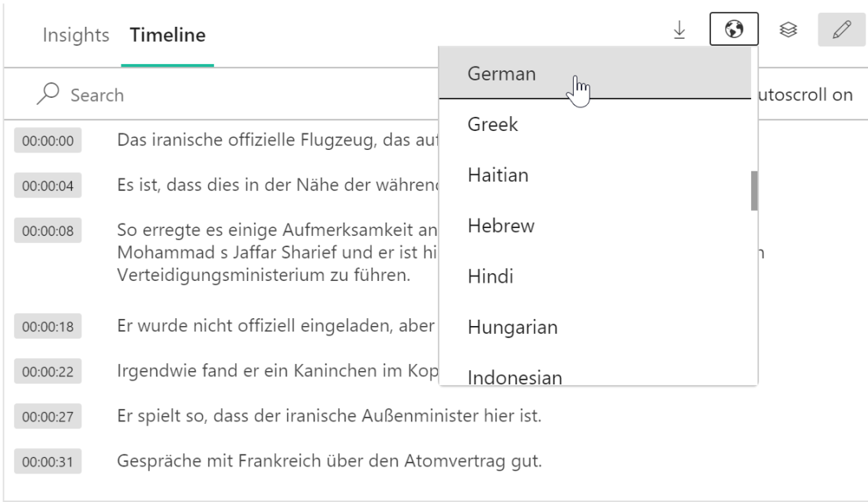Open the Timeline tab

pyautogui.click(x=167, y=35)
